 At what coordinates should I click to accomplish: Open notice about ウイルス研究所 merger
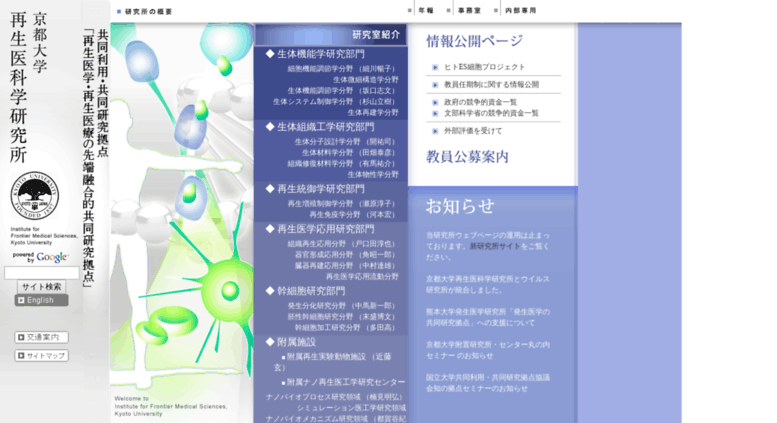pyautogui.click(x=488, y=285)
